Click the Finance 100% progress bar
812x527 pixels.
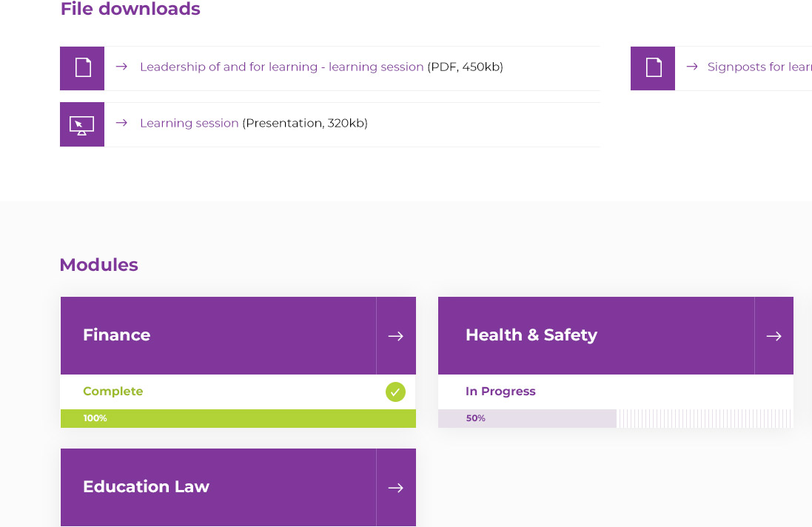(x=238, y=418)
